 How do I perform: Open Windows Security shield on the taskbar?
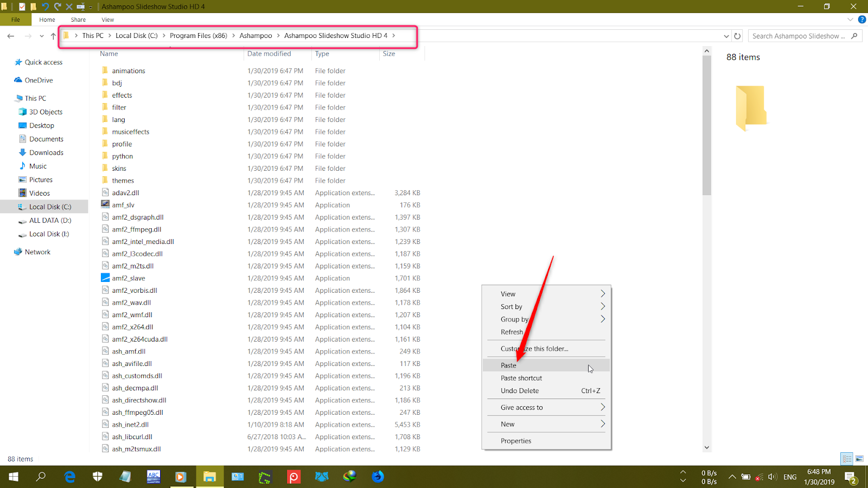(98, 477)
